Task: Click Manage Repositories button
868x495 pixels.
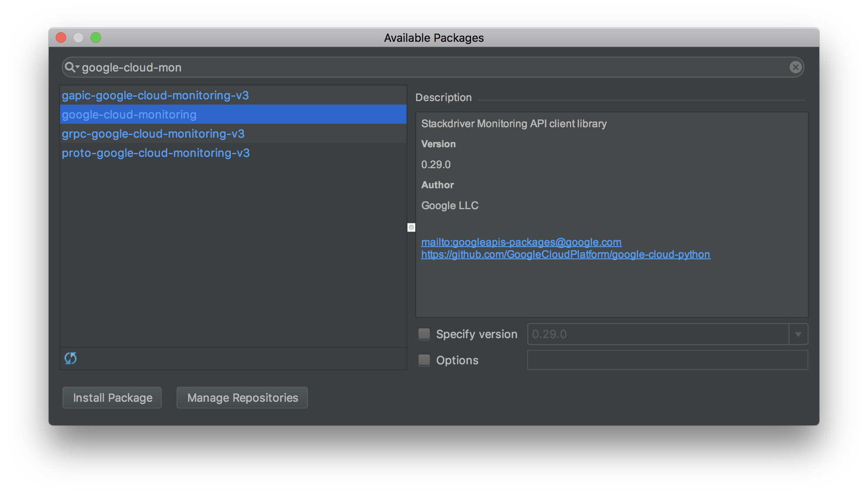Action: [242, 397]
